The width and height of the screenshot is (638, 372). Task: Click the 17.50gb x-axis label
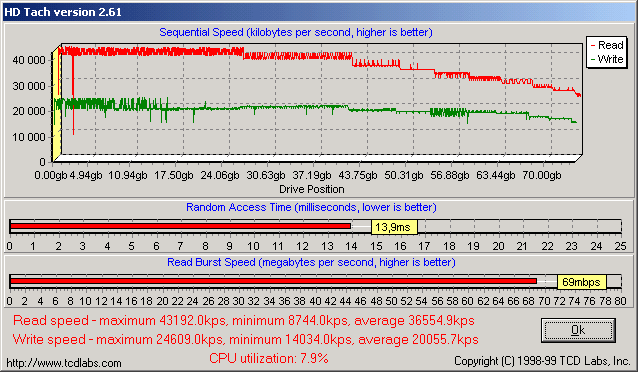tap(174, 175)
